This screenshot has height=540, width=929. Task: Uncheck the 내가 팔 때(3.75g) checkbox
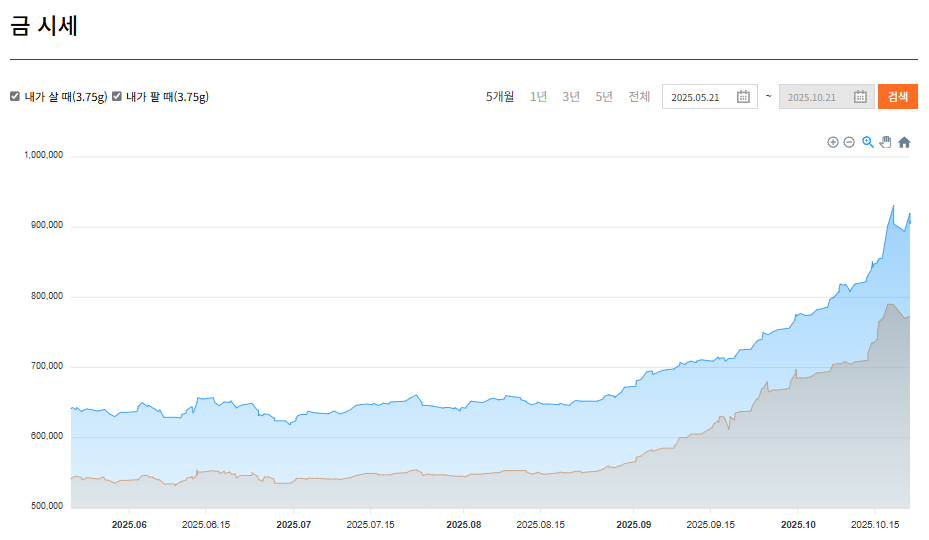117,97
